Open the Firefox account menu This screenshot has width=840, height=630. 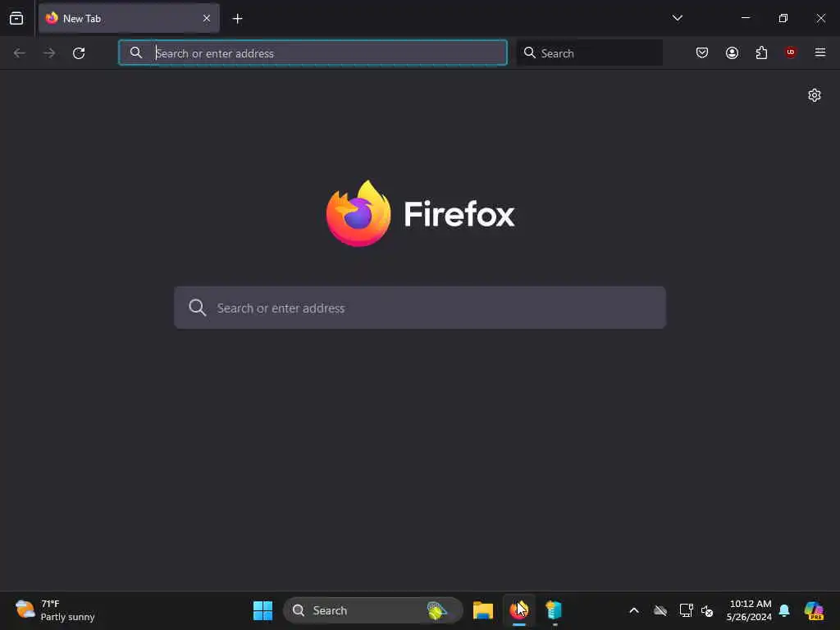[732, 52]
